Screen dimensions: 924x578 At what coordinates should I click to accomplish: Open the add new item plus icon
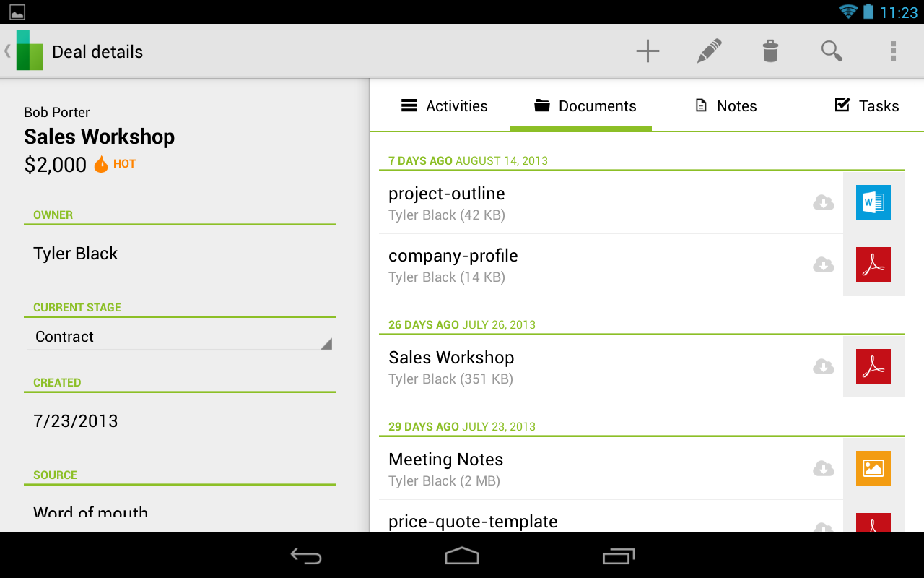(648, 51)
